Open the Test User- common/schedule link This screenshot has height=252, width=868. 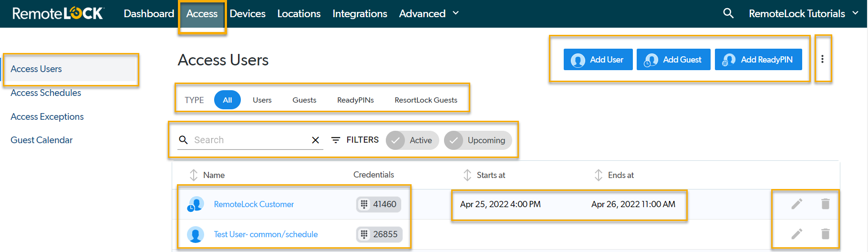point(266,234)
